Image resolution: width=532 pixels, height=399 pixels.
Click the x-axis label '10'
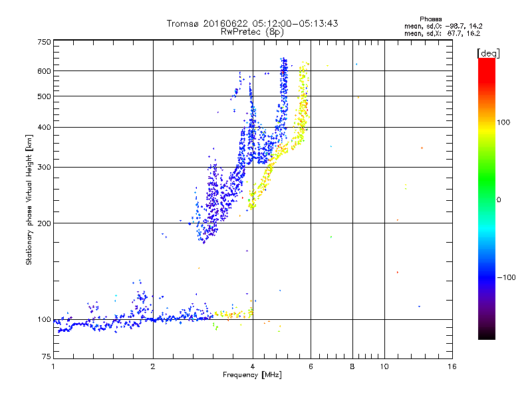click(384, 366)
